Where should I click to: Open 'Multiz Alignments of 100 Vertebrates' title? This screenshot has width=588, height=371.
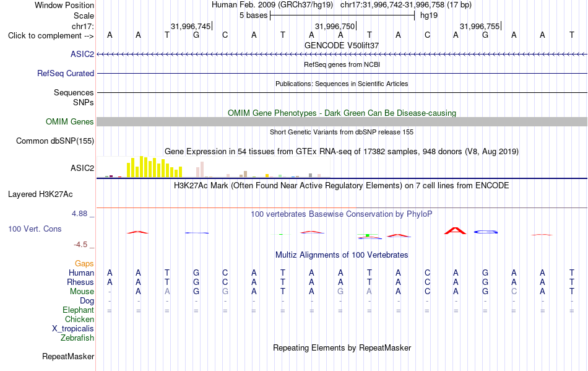coord(342,255)
